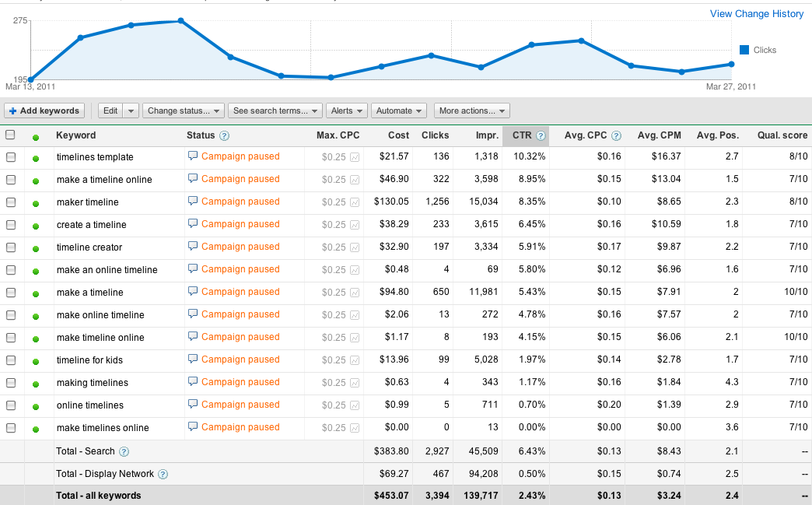Click the Total - Display Network help icon
812x505 pixels.
(x=163, y=474)
